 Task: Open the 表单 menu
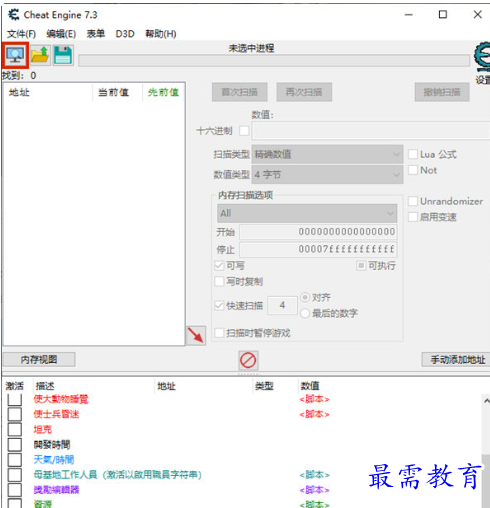96,34
